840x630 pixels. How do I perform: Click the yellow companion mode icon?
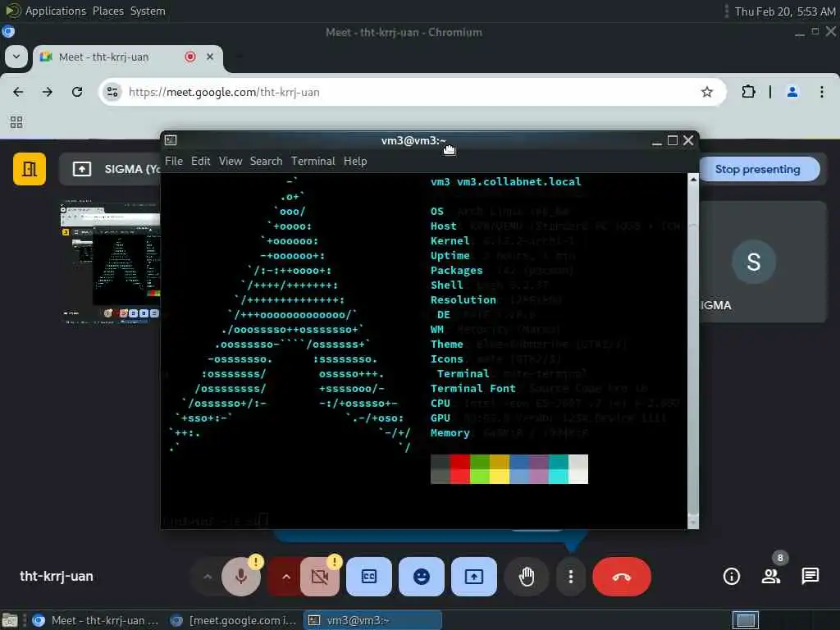tap(30, 169)
